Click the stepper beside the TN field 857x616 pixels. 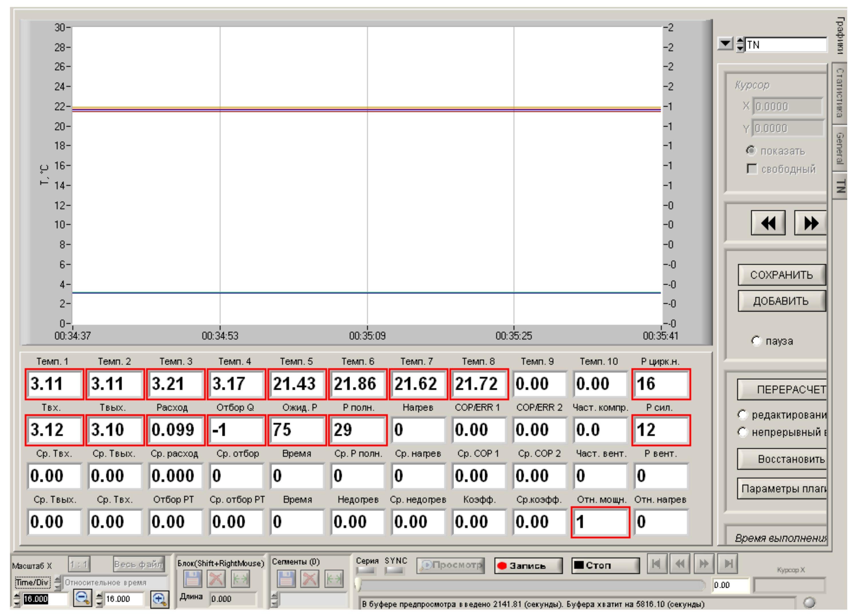pyautogui.click(x=740, y=45)
